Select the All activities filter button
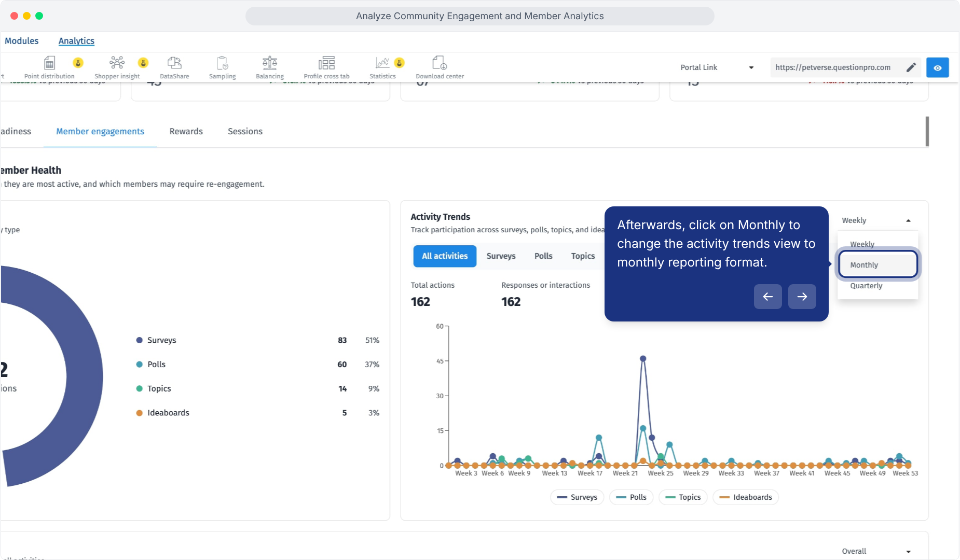 coord(445,256)
